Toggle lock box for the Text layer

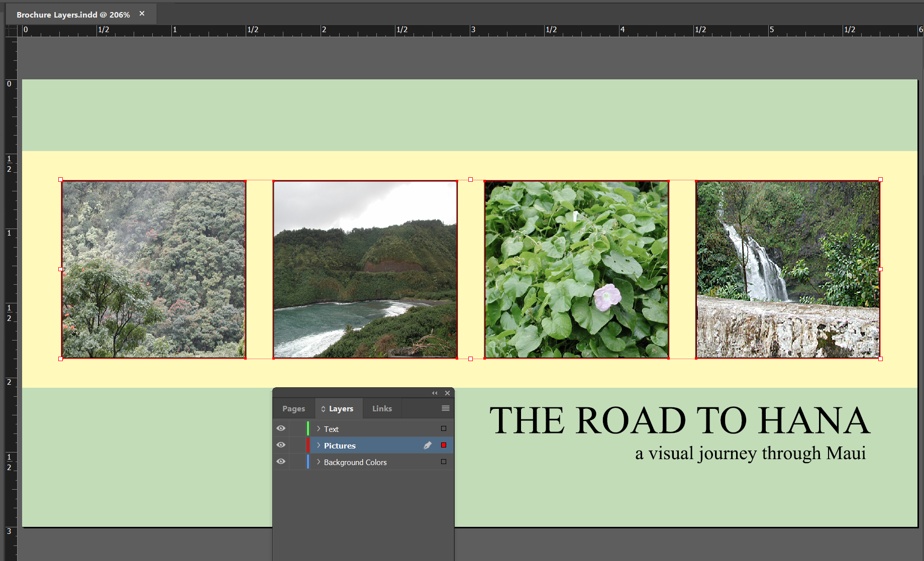coord(297,428)
